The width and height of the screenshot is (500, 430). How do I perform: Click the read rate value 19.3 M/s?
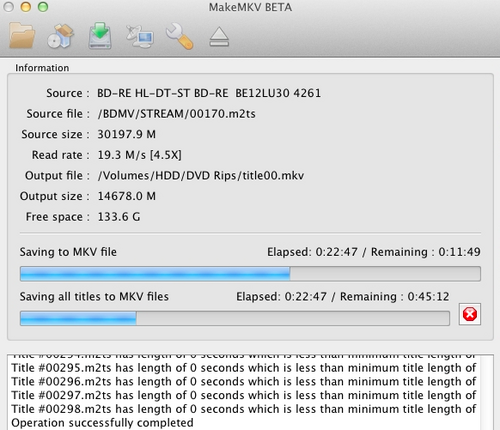click(x=139, y=155)
